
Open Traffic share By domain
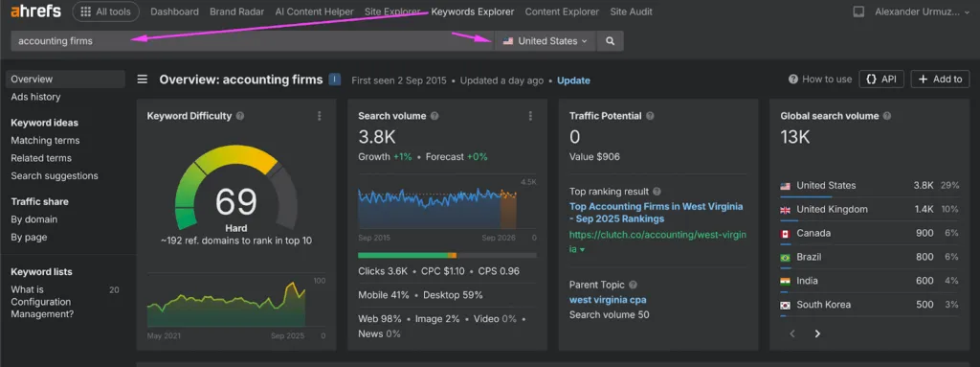point(33,219)
